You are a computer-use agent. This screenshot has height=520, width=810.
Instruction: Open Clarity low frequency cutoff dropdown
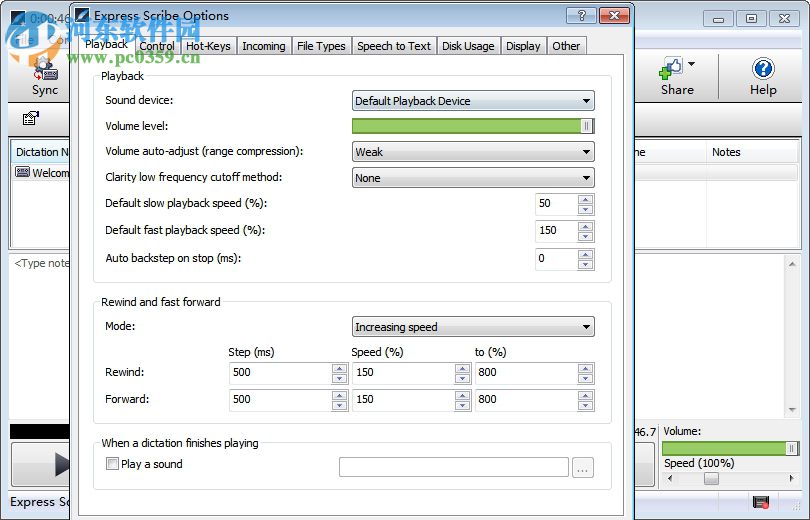pos(473,178)
